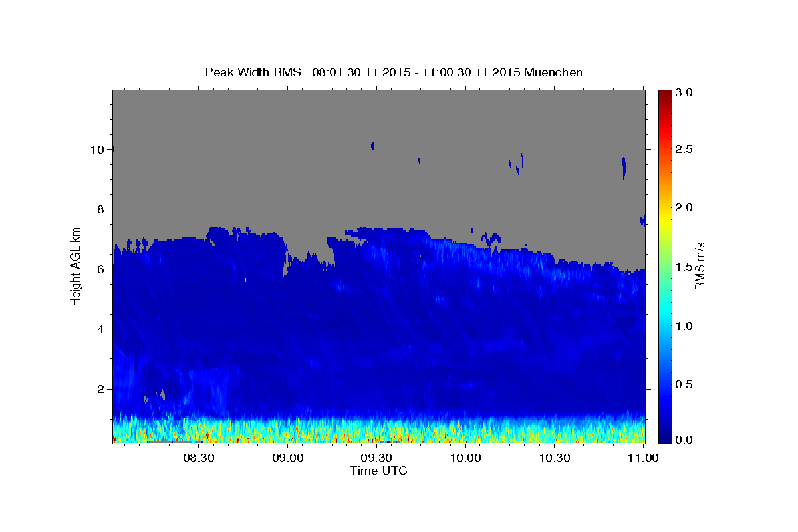Click the '10:30' time tick label
Viewport: 798px width, 532px height.
tap(555, 458)
